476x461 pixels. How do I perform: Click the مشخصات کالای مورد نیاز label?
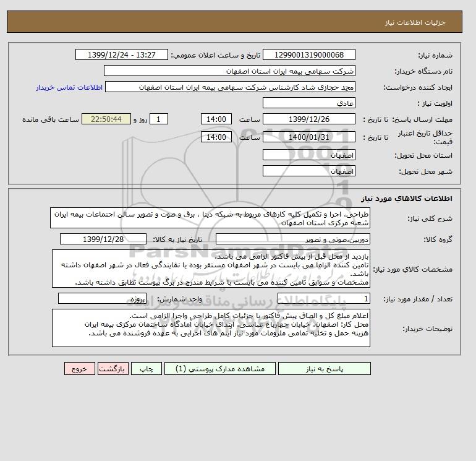pos(412,269)
